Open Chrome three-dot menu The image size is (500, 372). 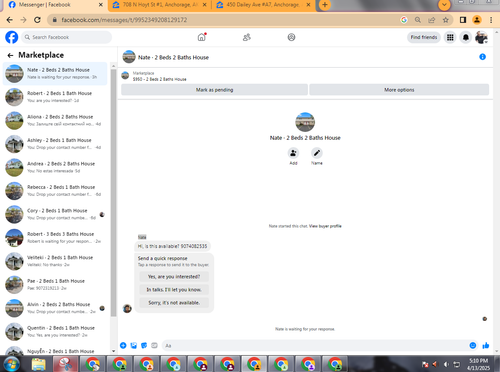point(491,20)
